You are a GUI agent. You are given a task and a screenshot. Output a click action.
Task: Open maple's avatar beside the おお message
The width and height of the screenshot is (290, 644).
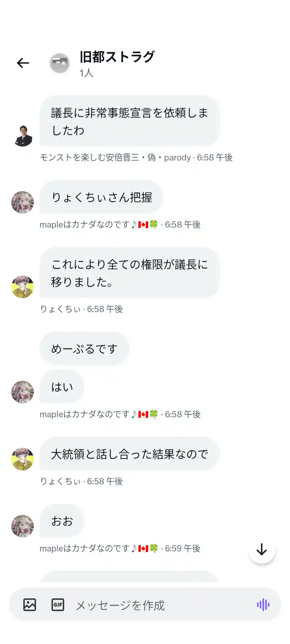point(23,526)
